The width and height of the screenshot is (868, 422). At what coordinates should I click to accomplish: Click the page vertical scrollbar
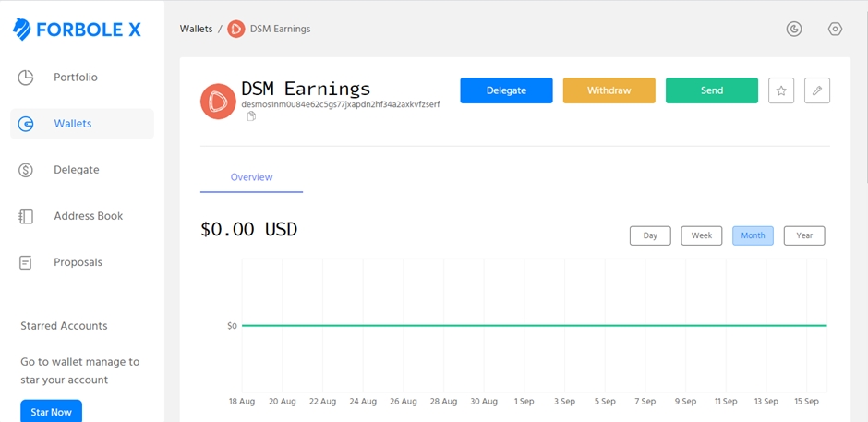pyautogui.click(x=865, y=91)
